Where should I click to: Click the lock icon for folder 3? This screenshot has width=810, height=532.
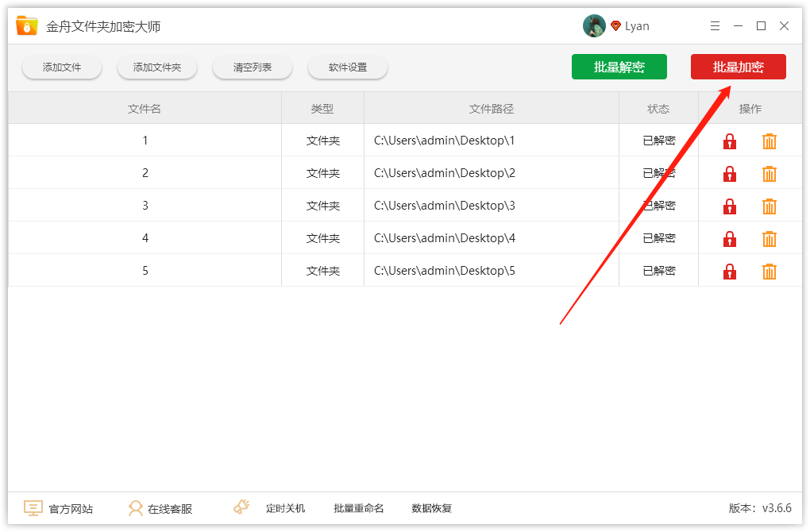(x=730, y=206)
